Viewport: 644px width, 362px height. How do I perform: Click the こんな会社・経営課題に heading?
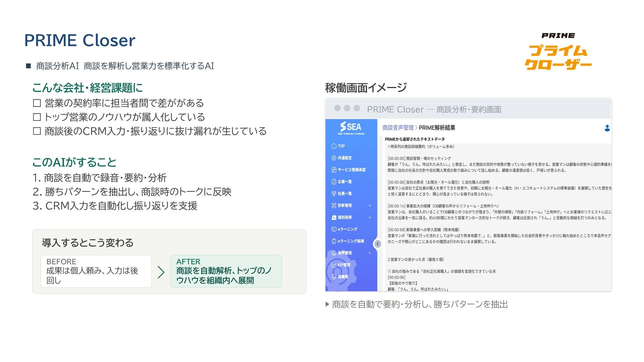(x=88, y=88)
